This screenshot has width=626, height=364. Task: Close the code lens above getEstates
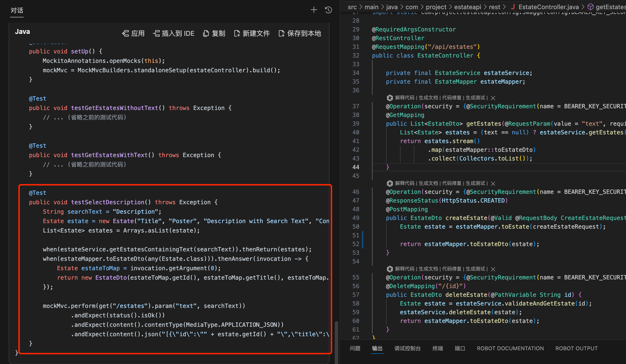tap(493, 98)
